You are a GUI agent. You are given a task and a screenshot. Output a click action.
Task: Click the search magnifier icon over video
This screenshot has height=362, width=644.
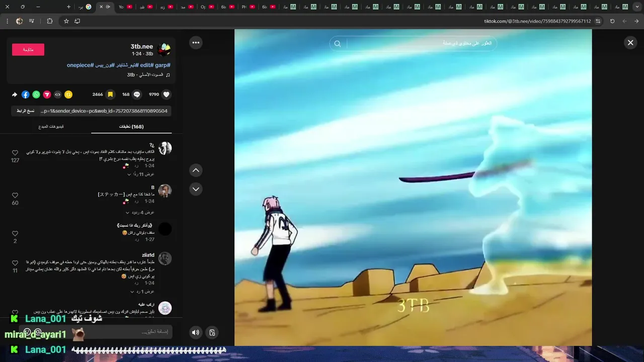pos(338,44)
